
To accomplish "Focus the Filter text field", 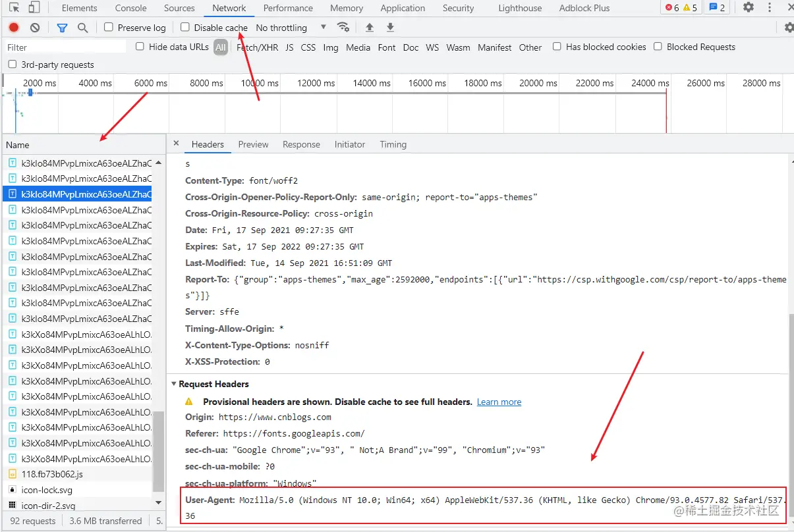I will point(65,47).
